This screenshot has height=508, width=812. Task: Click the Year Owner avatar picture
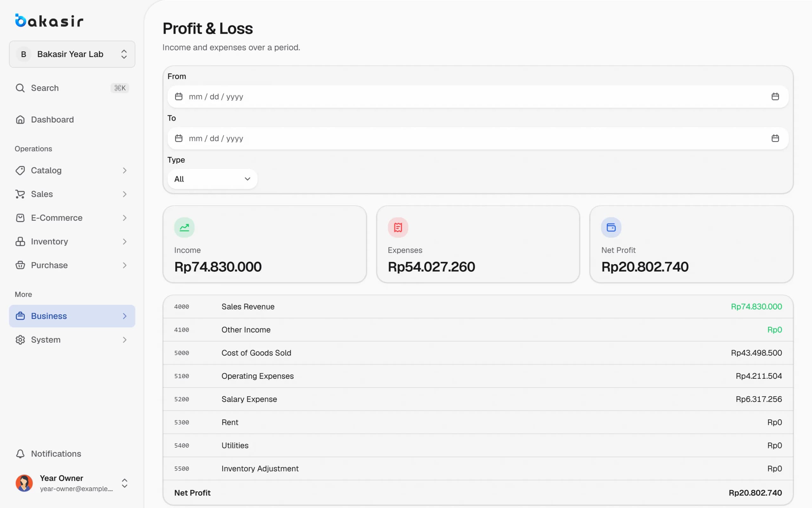[24, 483]
